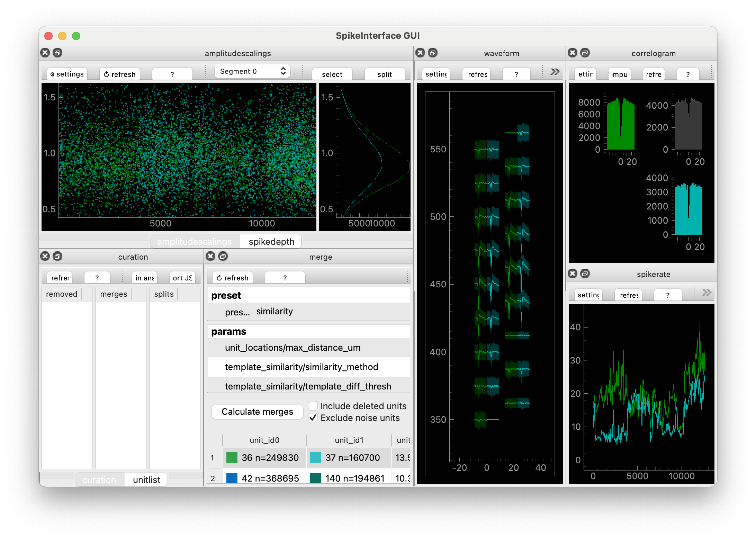Select the template_similarity/template_diff_thresh parameter
Image resolution: width=756 pixels, height=538 pixels.
pos(308,386)
